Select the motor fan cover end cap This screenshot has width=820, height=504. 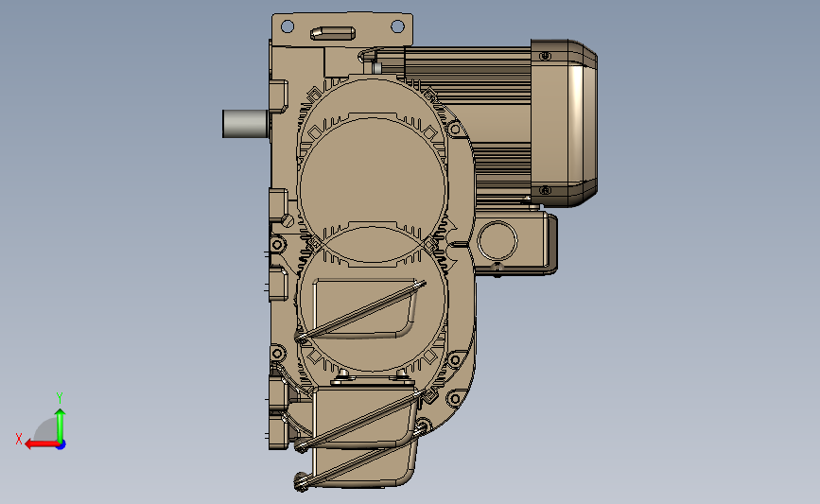pyautogui.click(x=564, y=123)
